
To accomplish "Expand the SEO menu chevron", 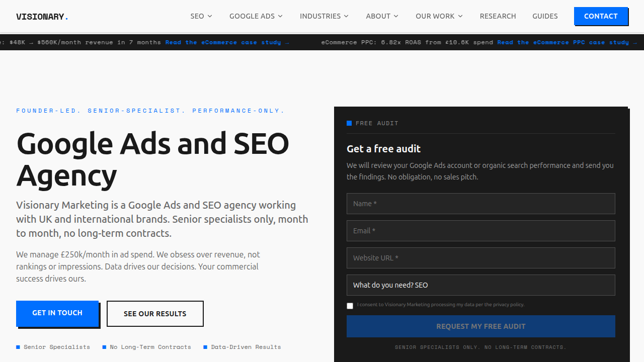I will (210, 16).
